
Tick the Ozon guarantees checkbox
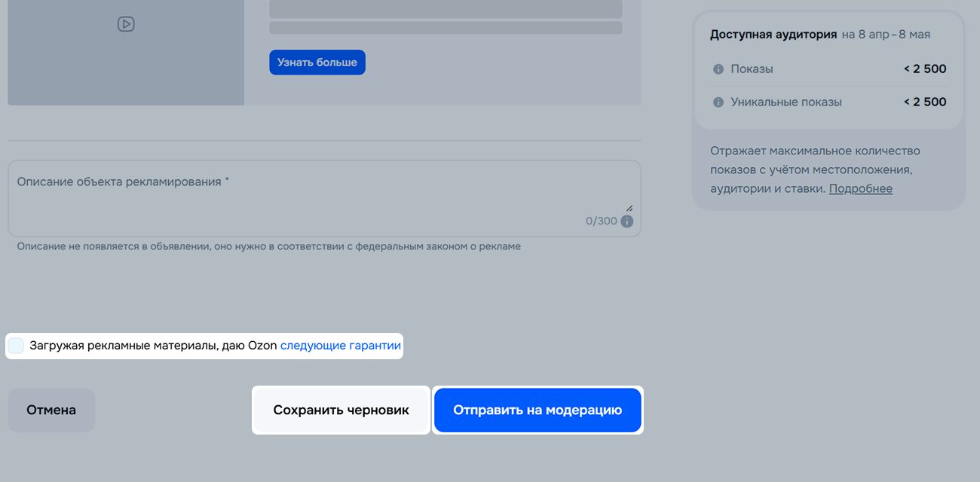click(16, 346)
